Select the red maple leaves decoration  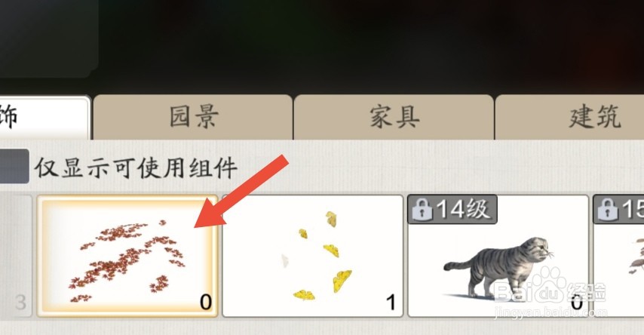coord(127,256)
